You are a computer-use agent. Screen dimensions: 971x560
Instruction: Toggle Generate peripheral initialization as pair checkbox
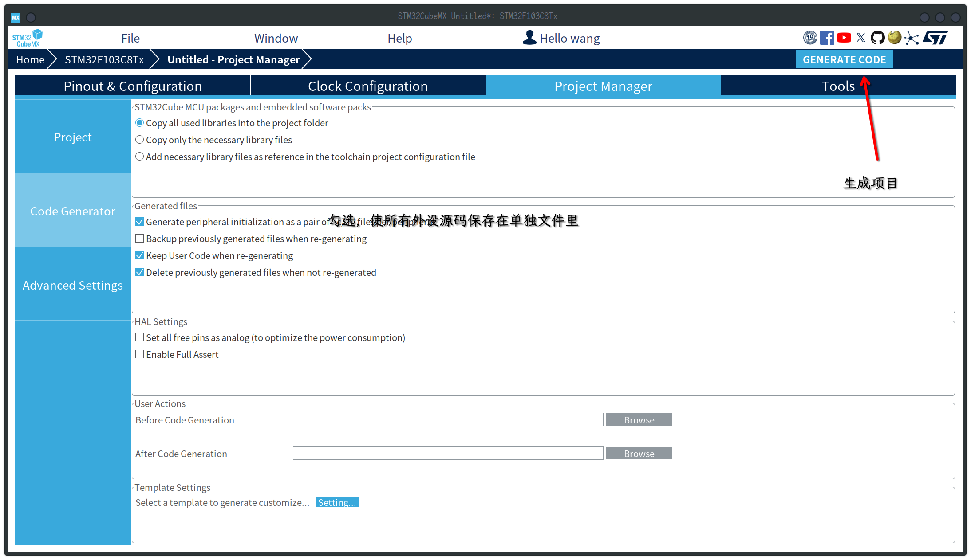tap(140, 222)
